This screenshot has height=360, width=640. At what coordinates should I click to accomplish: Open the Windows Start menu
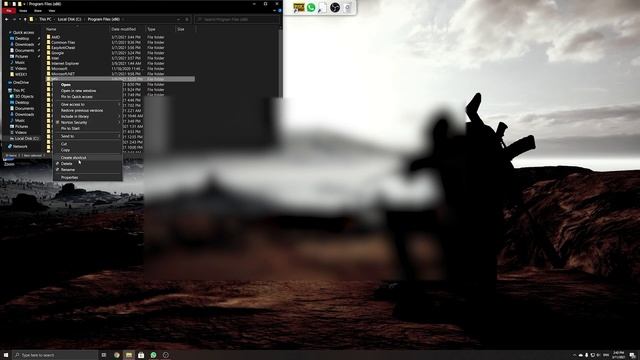tap(6, 355)
